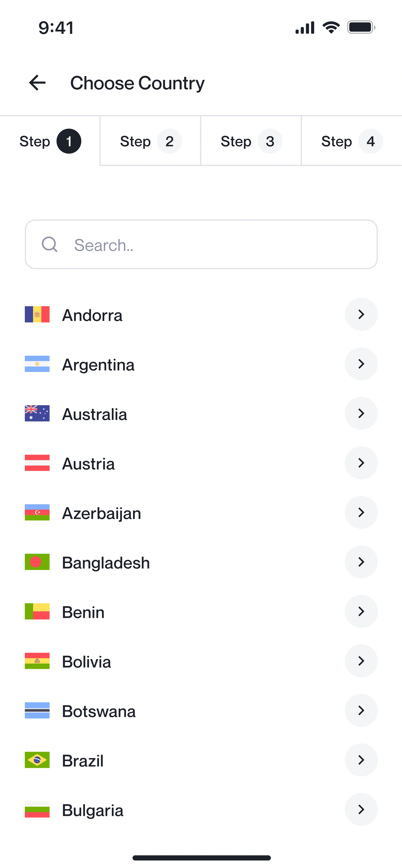Select the Step 4 tab

[x=351, y=141]
